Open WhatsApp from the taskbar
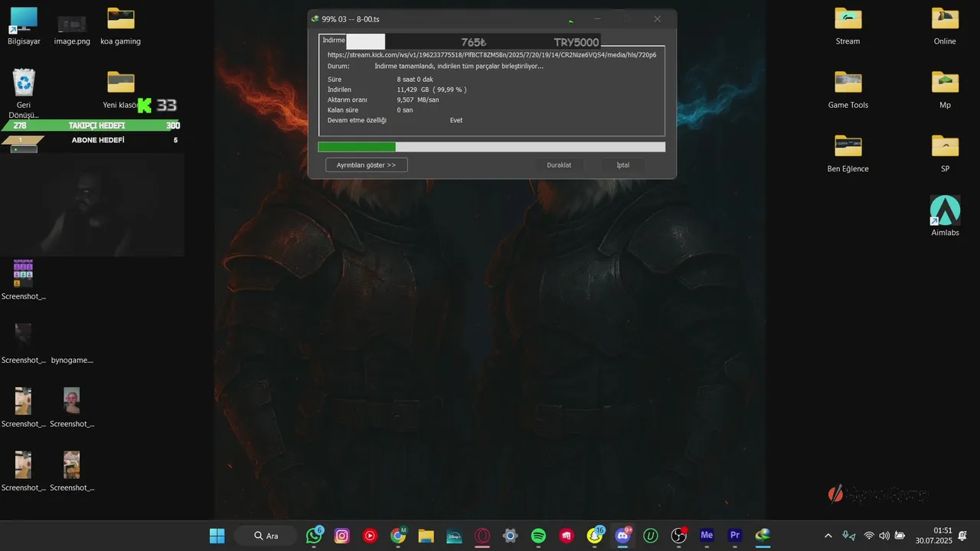Viewport: 980px width, 551px height. [314, 536]
